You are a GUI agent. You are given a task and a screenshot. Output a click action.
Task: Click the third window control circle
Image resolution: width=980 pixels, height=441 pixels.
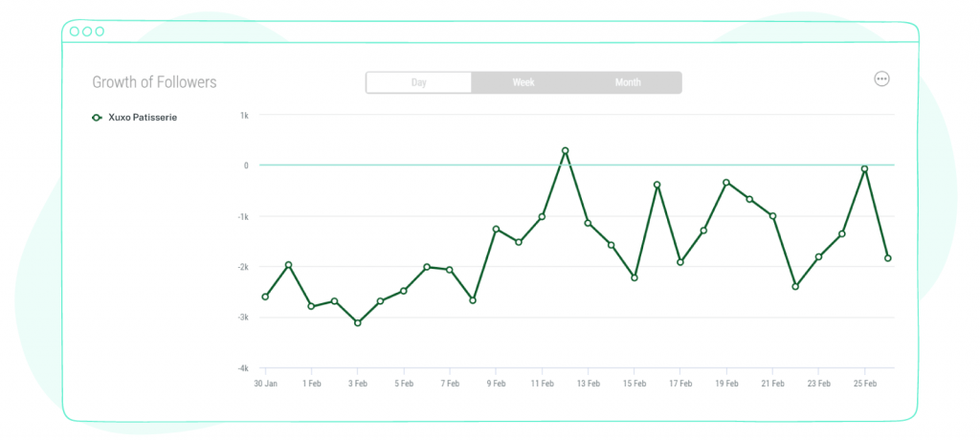click(x=100, y=32)
